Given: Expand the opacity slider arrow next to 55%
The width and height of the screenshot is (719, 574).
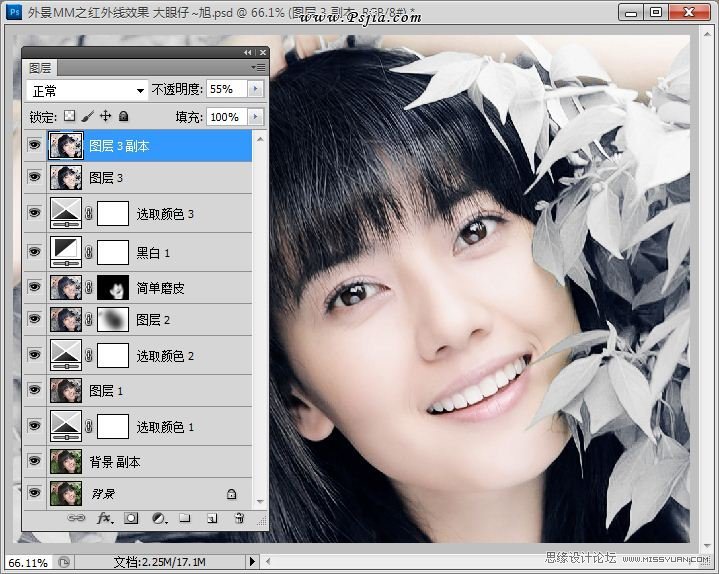Looking at the screenshot, I should pyautogui.click(x=254, y=89).
